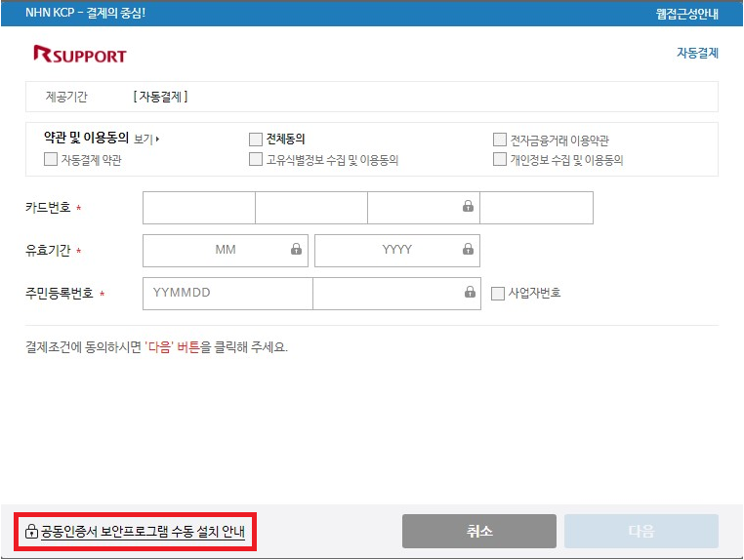Click lock icon in 주민등록번호 field
Image resolution: width=744 pixels, height=560 pixels.
pos(470,292)
